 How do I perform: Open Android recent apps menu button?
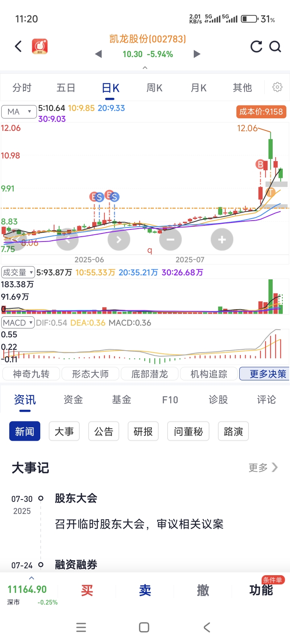81,627
